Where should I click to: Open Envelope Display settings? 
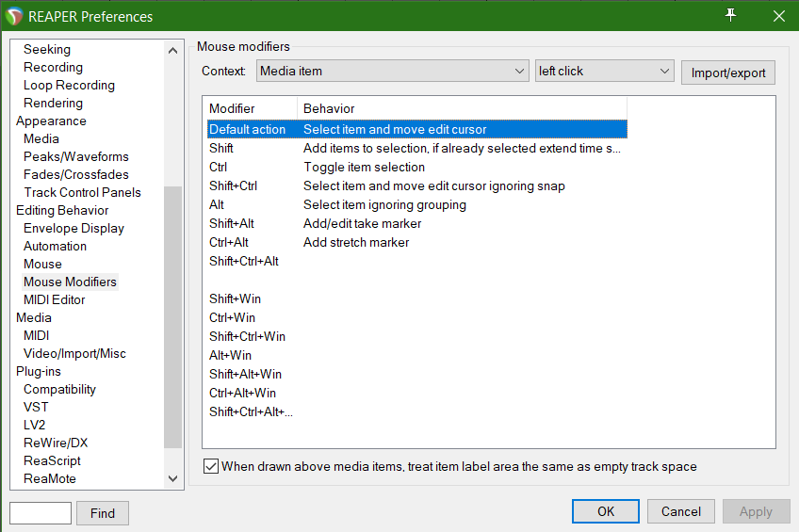[x=73, y=228]
